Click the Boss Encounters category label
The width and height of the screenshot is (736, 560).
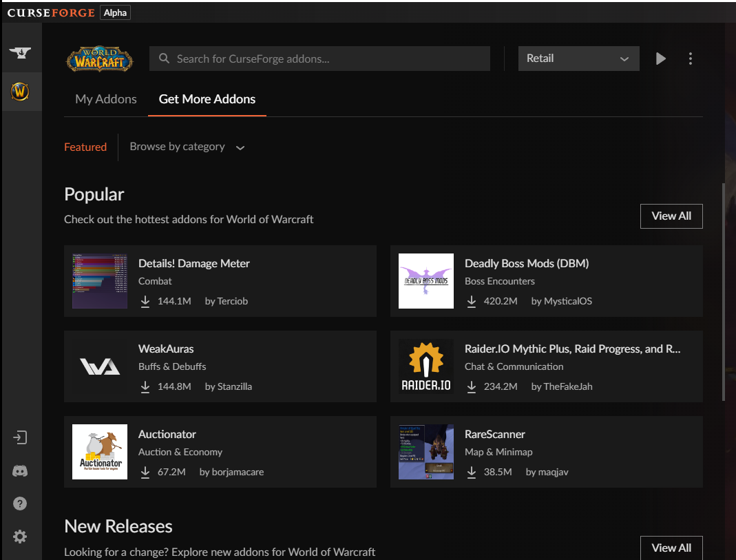pyautogui.click(x=499, y=281)
